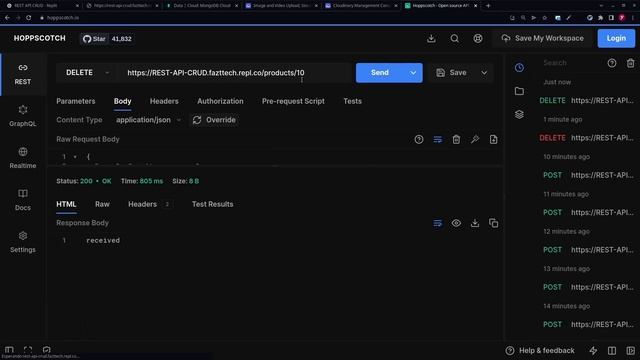Screen dimensions: 640x360
Task: Open the Environments layers icon
Action: (x=519, y=114)
